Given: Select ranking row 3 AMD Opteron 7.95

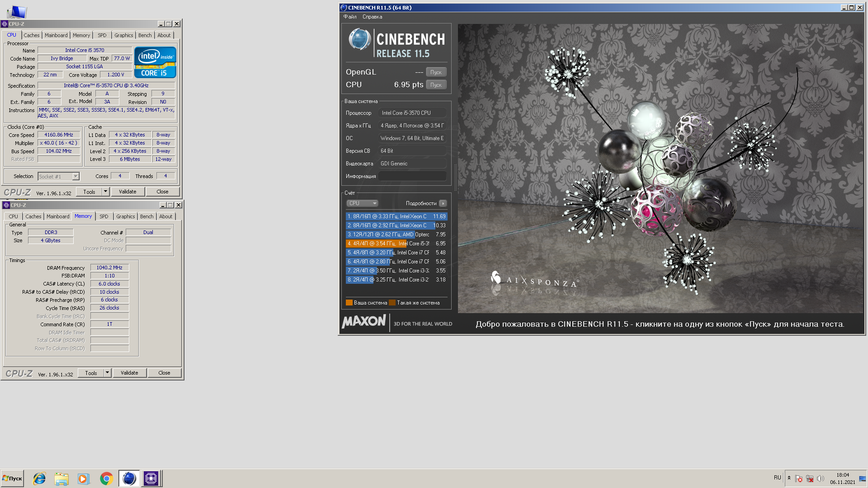Looking at the screenshot, I should (x=396, y=235).
